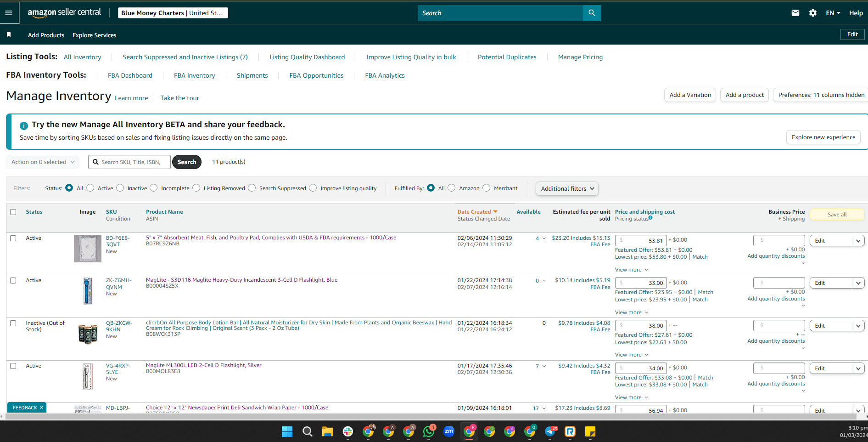Image resolution: width=868 pixels, height=442 pixels.
Task: Open the EN language dropdown
Action: pyautogui.click(x=833, y=13)
